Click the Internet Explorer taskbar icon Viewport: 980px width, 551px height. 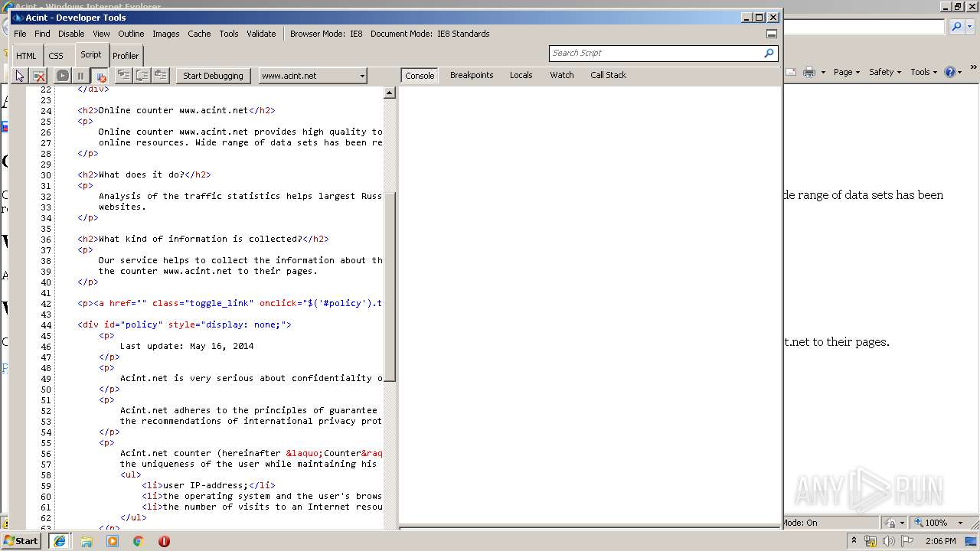pyautogui.click(x=60, y=541)
